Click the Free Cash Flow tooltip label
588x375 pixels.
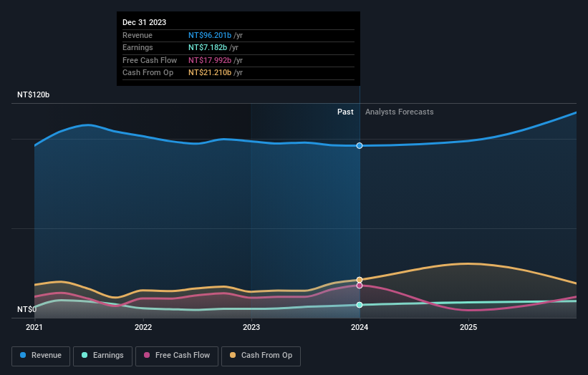(x=150, y=60)
